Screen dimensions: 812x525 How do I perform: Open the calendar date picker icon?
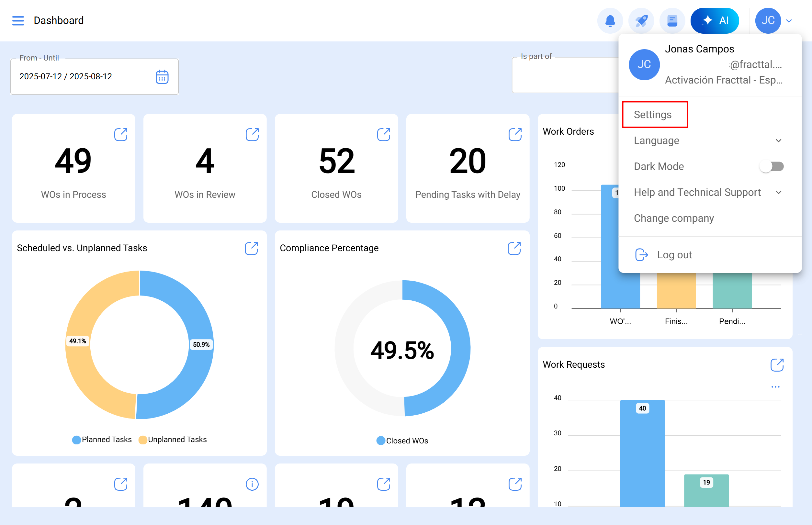point(162,77)
